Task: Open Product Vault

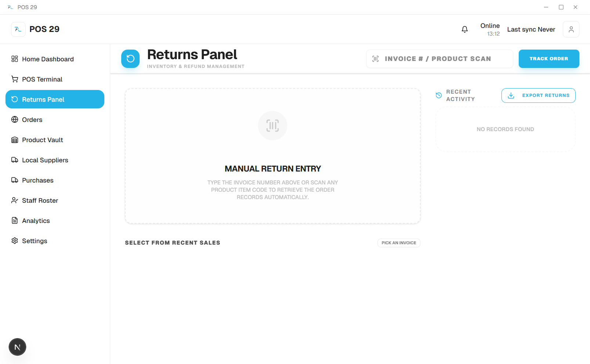Action: (x=55, y=140)
